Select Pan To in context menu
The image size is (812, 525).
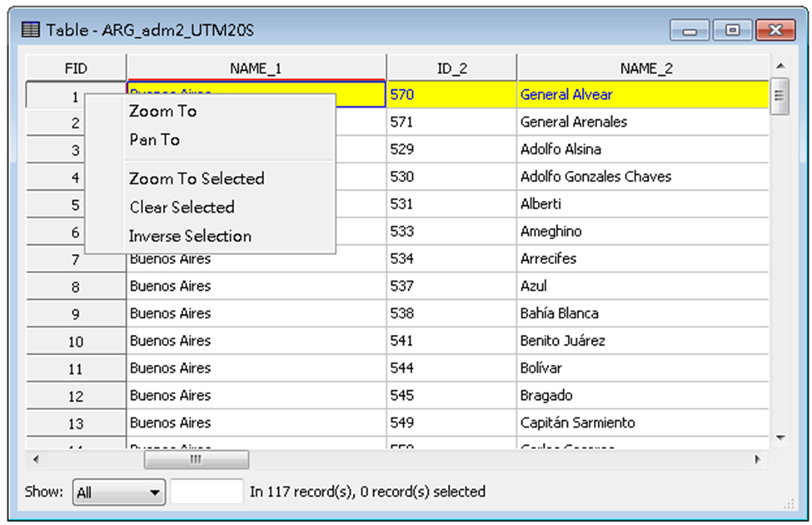point(155,140)
